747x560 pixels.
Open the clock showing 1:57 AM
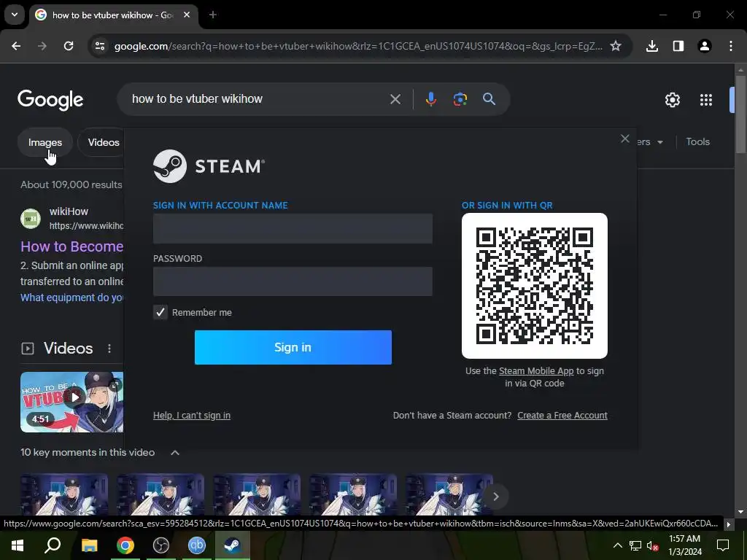684,545
